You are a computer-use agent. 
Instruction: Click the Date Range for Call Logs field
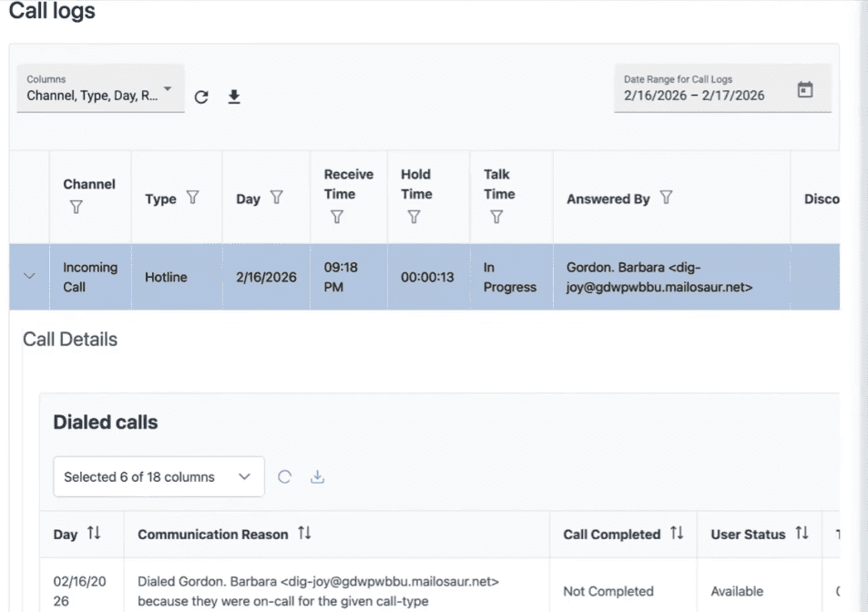[701, 89]
